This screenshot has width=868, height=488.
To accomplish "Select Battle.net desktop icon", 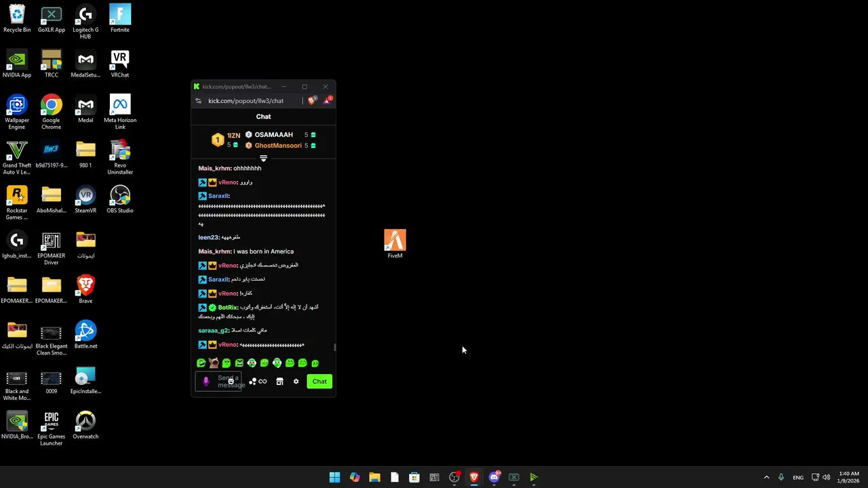I will [x=85, y=335].
